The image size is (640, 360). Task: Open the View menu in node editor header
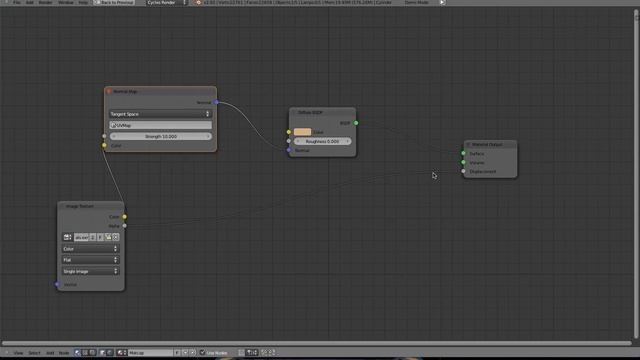[x=18, y=353]
